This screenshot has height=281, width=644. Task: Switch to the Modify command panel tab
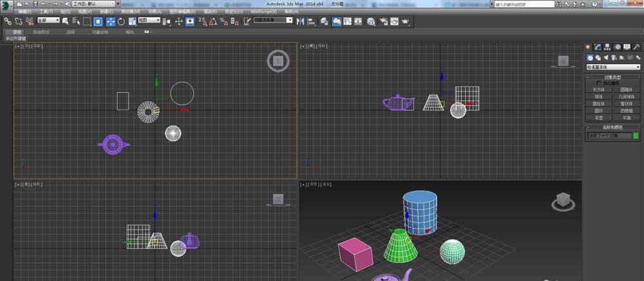coord(598,47)
